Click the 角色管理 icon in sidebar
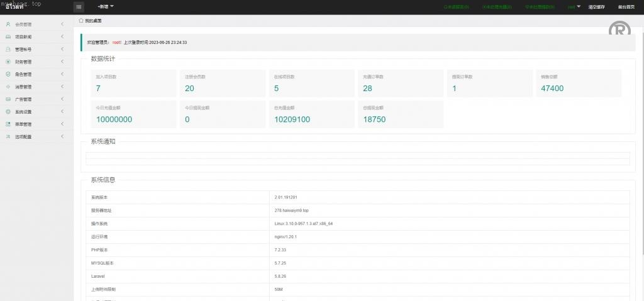 [8, 74]
